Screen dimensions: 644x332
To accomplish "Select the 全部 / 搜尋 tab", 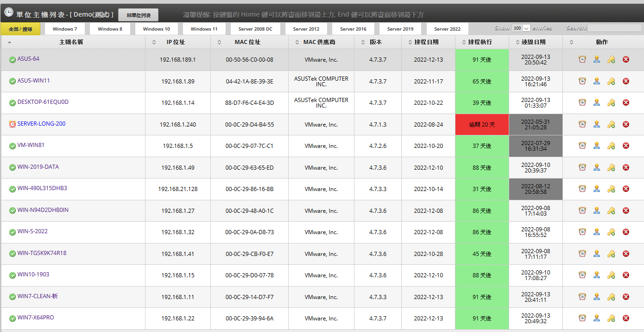I will click(21, 29).
